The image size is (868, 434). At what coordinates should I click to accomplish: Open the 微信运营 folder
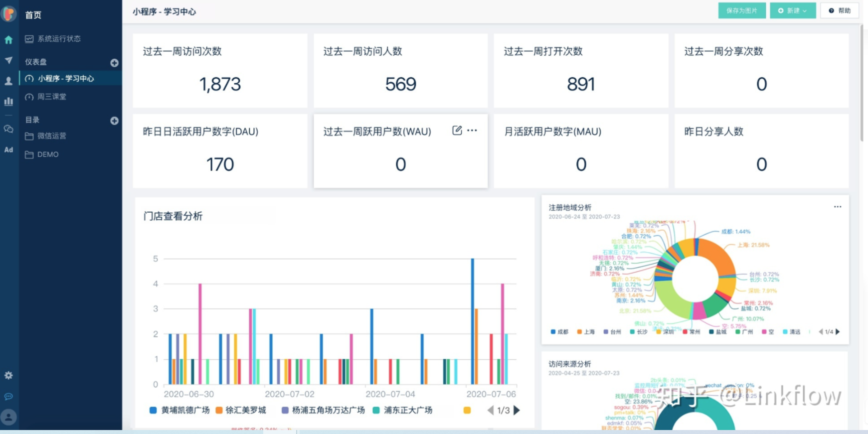46,136
